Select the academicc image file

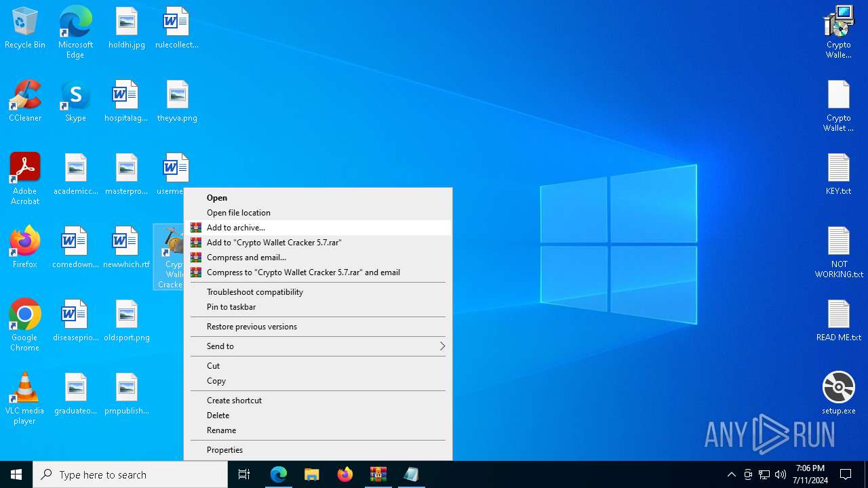[x=76, y=174]
